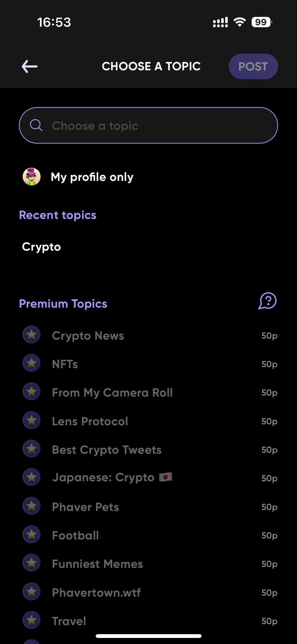Open Premium Topics help question icon

(267, 301)
